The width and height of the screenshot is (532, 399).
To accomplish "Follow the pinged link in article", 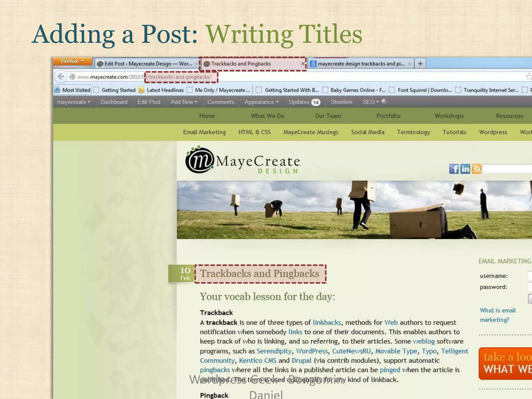I will (x=390, y=370).
